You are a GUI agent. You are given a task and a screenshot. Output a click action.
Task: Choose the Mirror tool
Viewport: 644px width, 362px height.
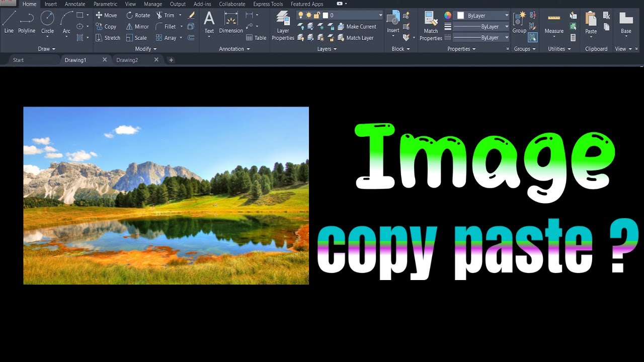coord(137,27)
